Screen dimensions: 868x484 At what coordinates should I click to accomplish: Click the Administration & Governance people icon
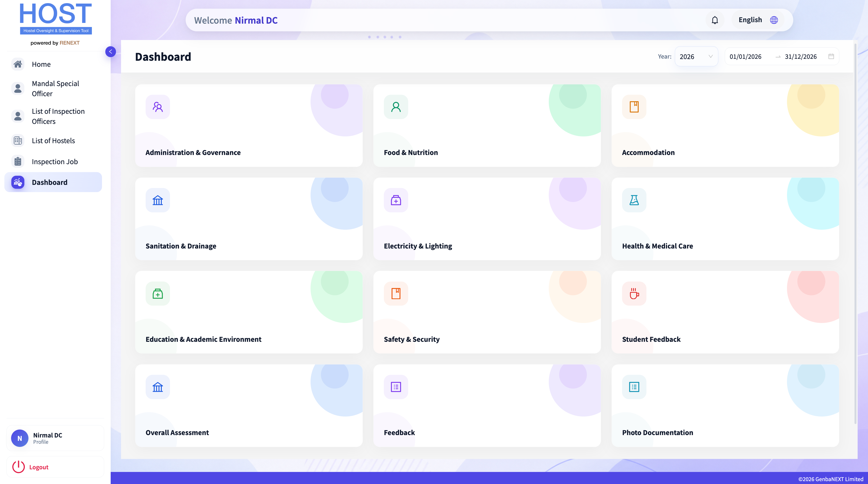[158, 107]
